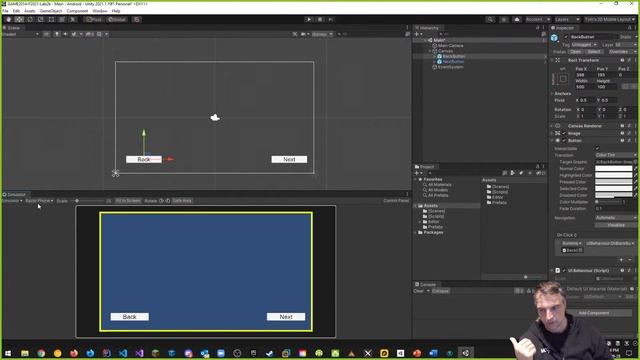Click the Hierarchy add (+) button

[x=417, y=34]
